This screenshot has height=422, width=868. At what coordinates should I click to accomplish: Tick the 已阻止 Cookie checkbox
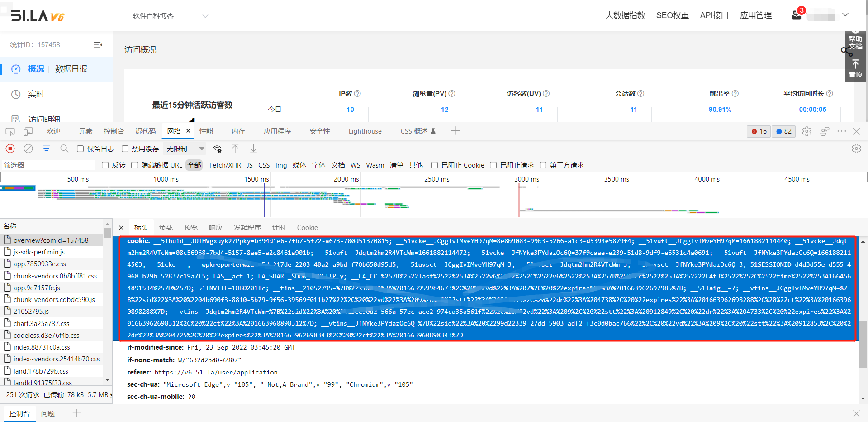point(434,165)
